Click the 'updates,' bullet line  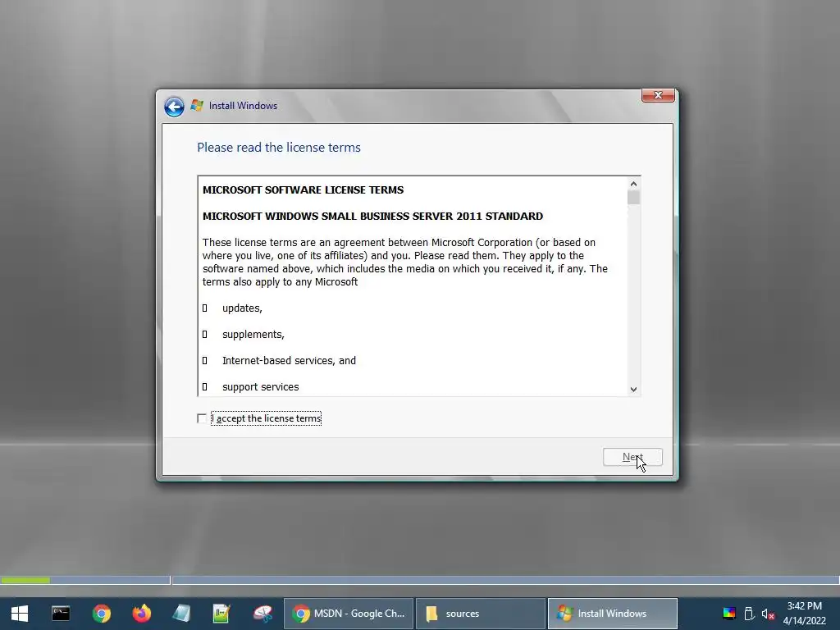click(x=242, y=308)
